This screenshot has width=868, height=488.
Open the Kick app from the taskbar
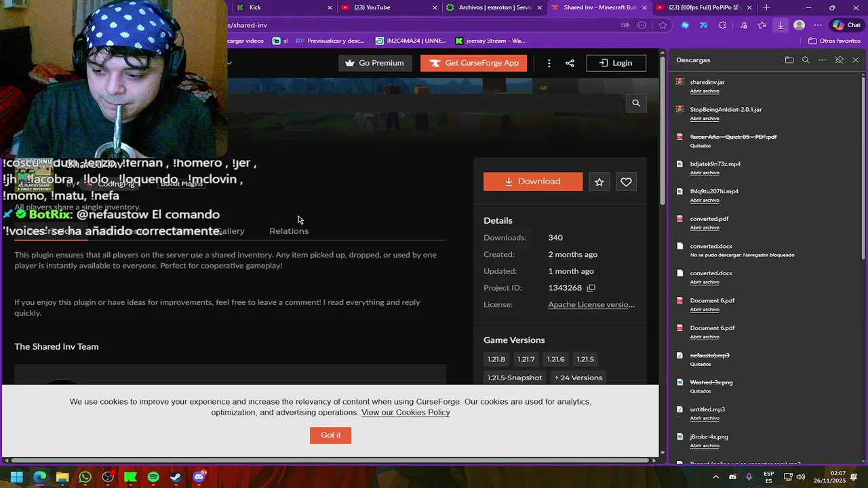click(x=130, y=477)
